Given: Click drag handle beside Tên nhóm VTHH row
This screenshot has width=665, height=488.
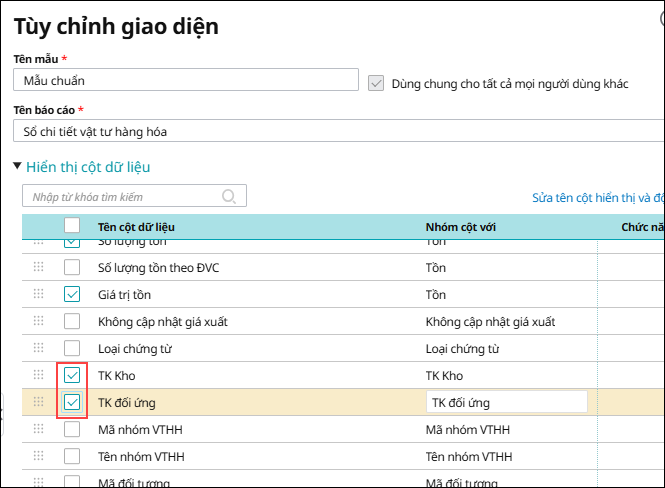Looking at the screenshot, I should (x=39, y=456).
